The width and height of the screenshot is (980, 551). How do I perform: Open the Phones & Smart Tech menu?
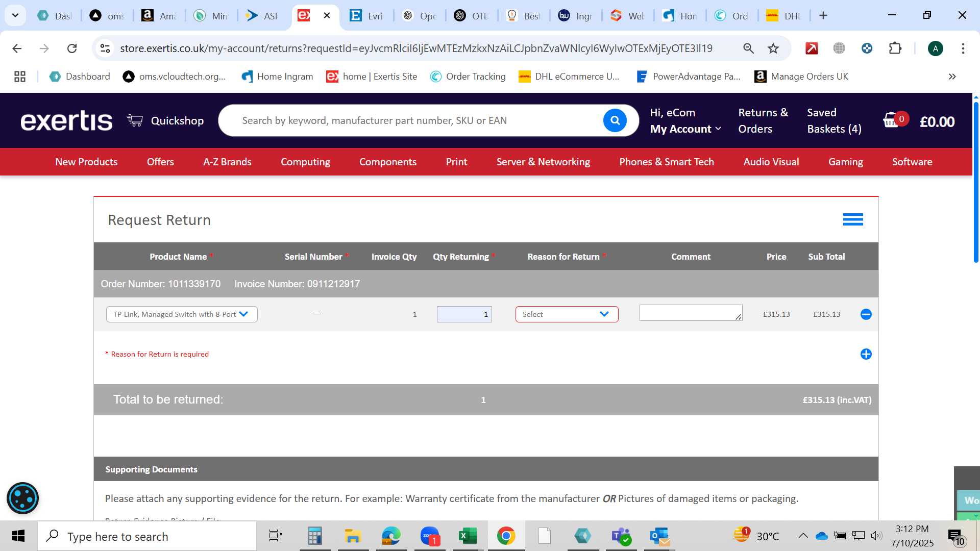[667, 162]
